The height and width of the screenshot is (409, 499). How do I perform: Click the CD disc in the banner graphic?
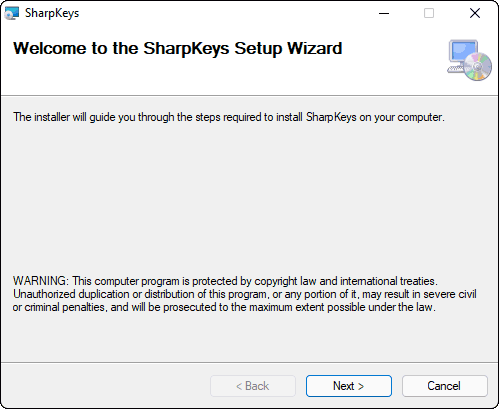pyautogui.click(x=478, y=67)
